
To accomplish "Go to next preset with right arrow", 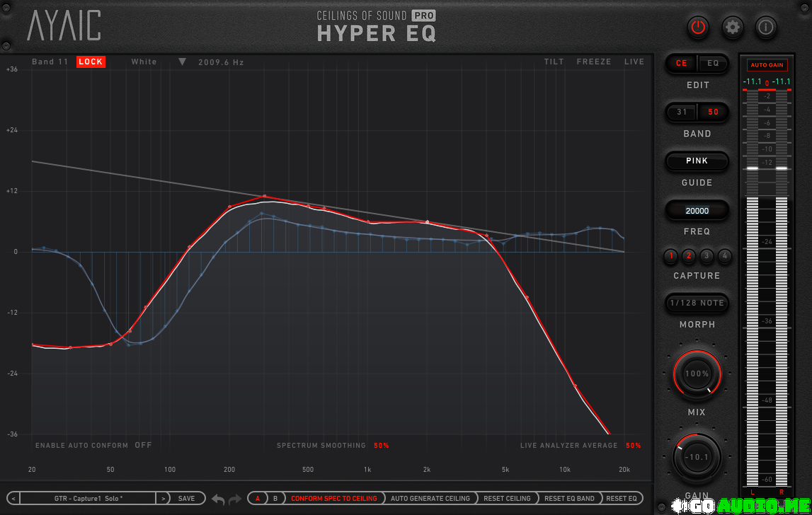I will point(163,499).
